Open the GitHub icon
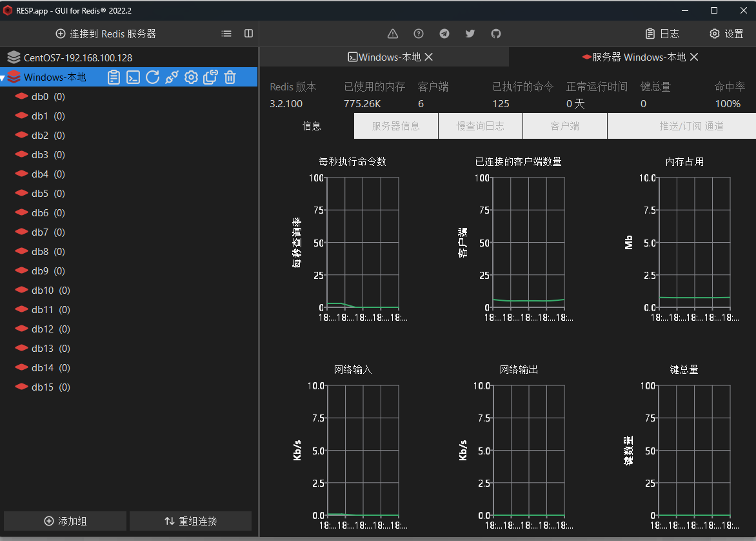 tap(496, 34)
